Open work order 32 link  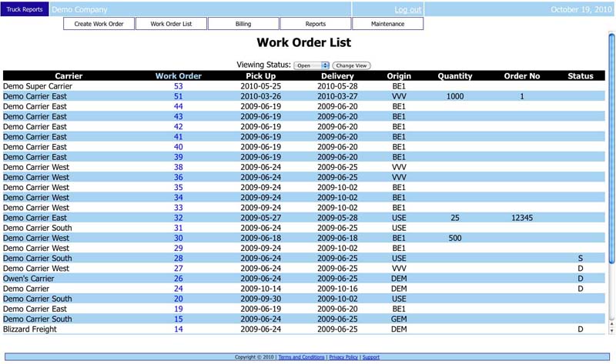[179, 218]
